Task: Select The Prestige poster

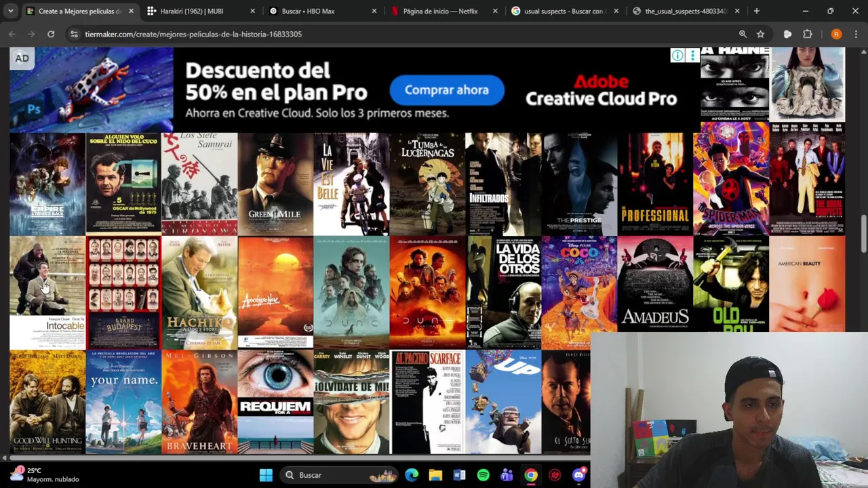Action: (x=579, y=184)
